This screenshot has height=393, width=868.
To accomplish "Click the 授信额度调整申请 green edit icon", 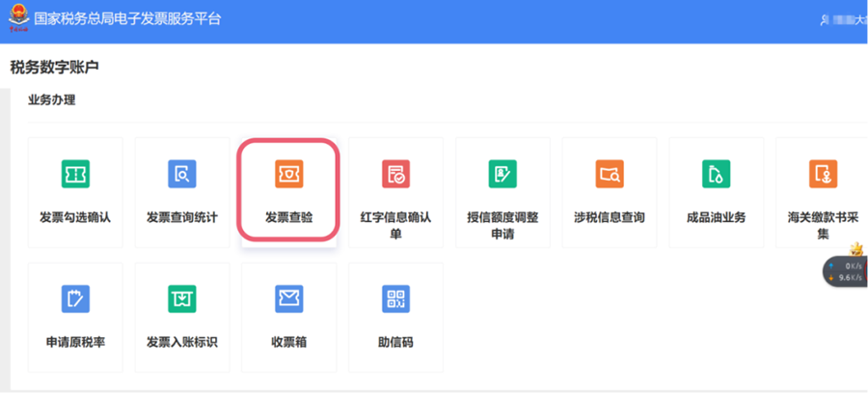I will coord(502,174).
